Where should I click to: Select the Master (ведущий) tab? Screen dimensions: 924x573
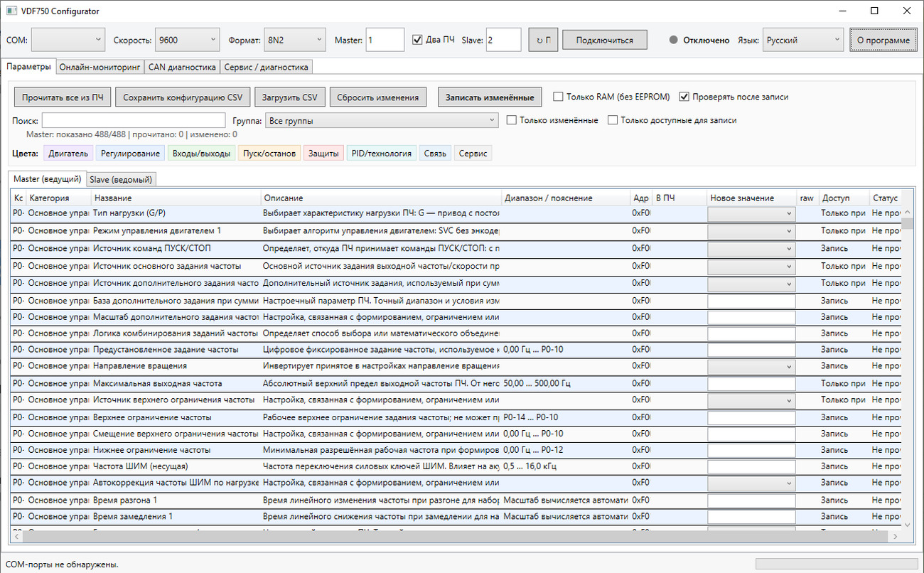coord(48,178)
